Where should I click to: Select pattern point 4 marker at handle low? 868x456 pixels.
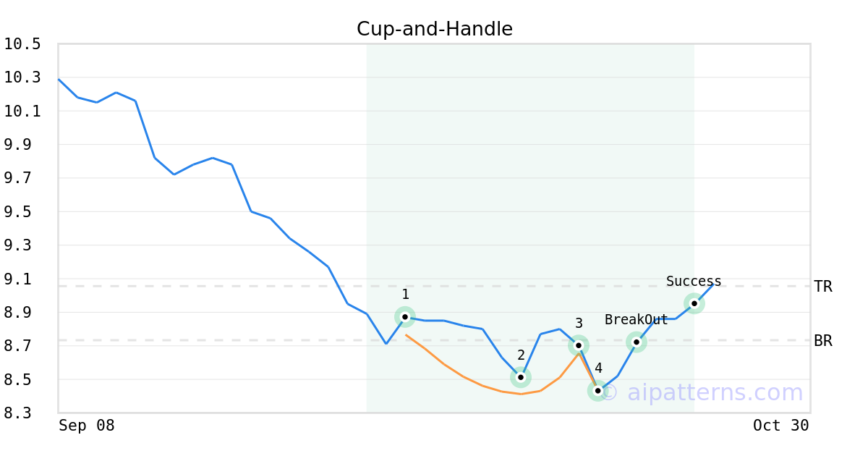pos(598,391)
